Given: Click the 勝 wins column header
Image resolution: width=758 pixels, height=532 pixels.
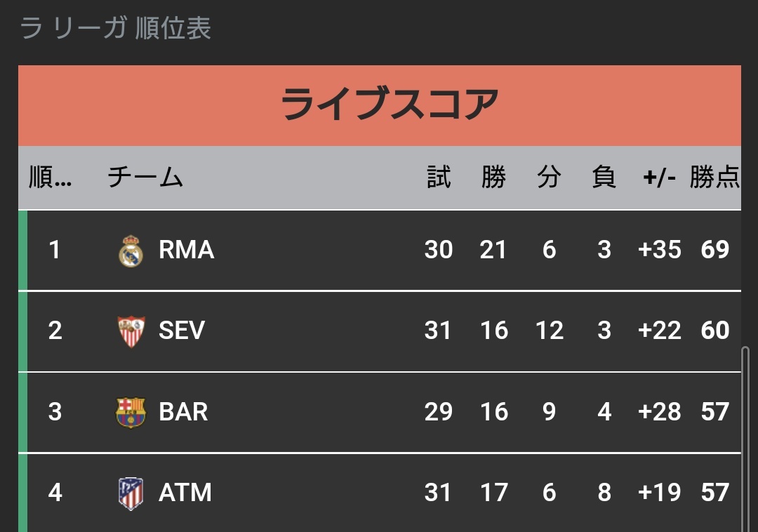Looking at the screenshot, I should pos(493,177).
